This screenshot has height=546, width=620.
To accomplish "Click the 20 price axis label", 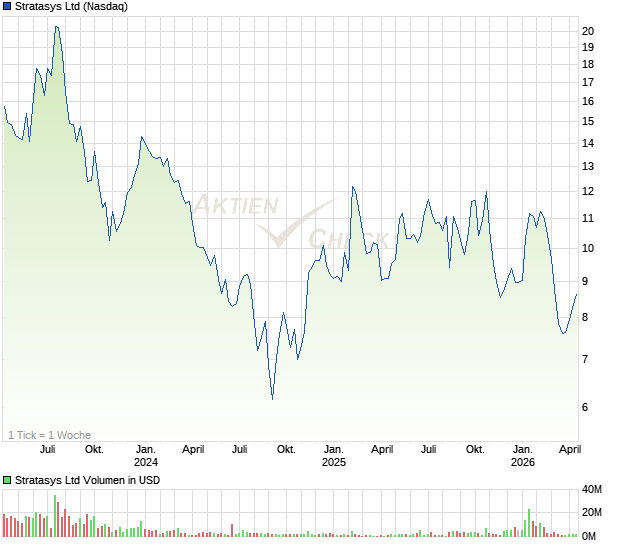I will (x=588, y=31).
